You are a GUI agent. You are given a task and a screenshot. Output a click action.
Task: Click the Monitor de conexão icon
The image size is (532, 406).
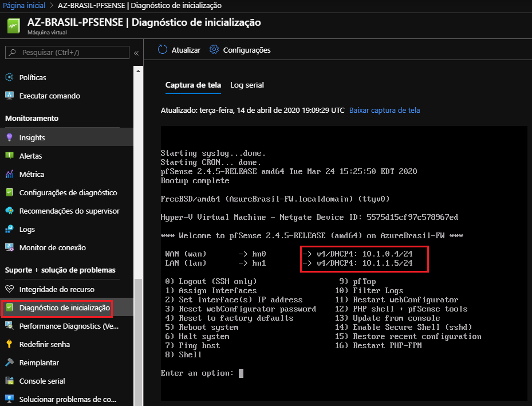pos(10,247)
